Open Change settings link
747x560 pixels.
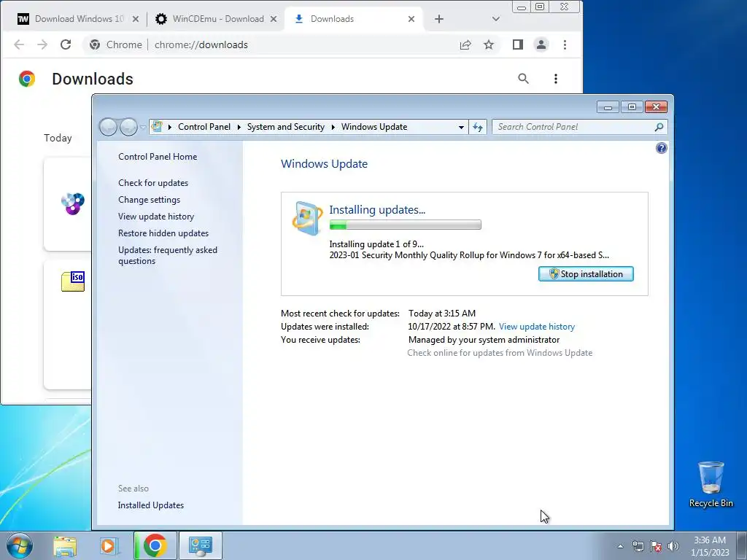(149, 200)
